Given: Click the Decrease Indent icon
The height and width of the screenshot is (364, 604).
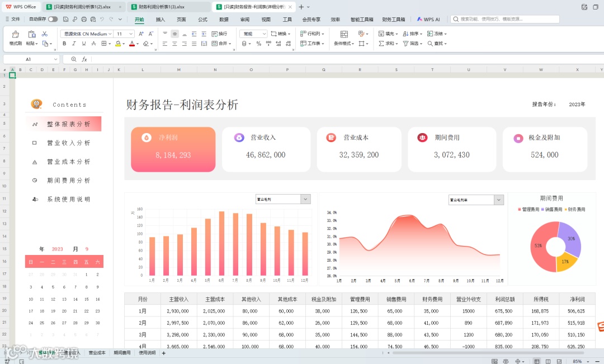Looking at the screenshot, I should [x=194, y=34].
